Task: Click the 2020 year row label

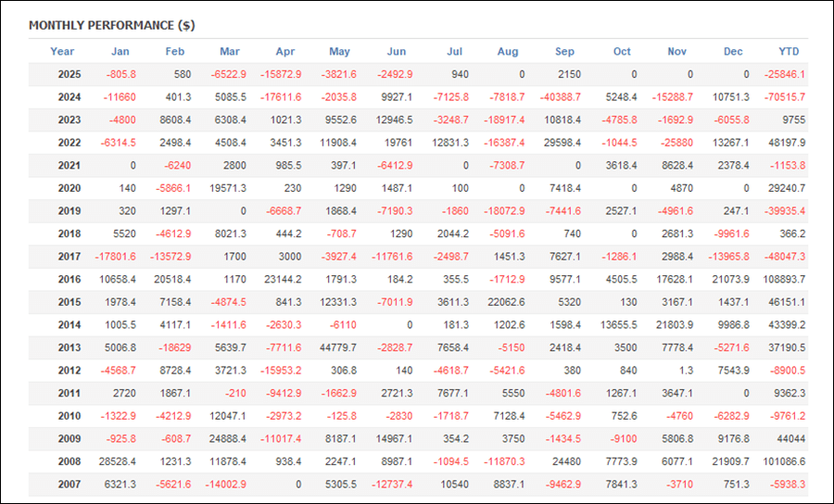Action: point(69,188)
